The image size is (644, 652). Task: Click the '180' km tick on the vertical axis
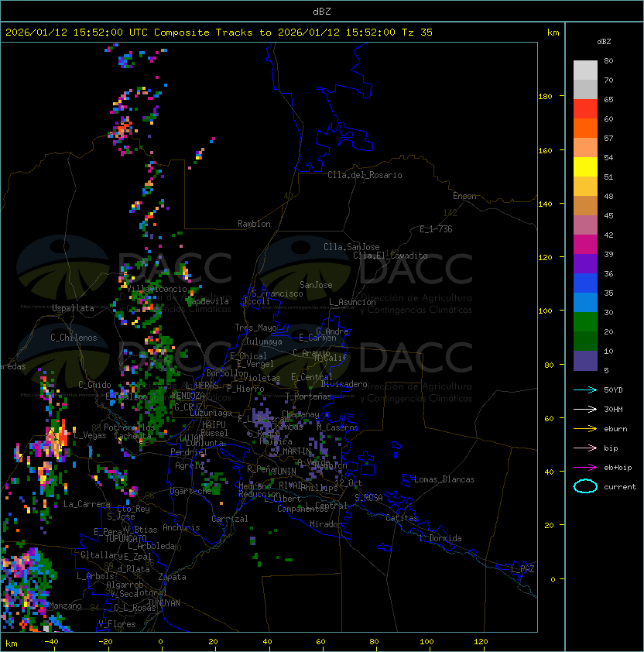point(545,97)
